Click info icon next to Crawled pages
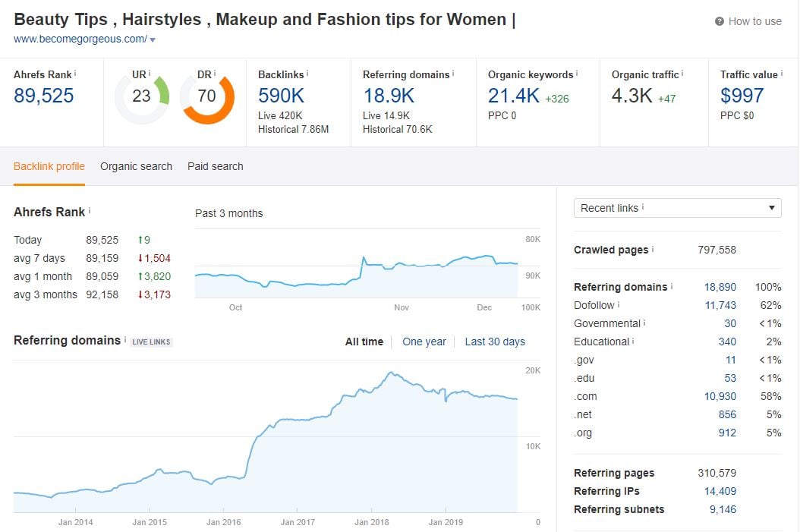The width and height of the screenshot is (800, 532). click(x=653, y=250)
